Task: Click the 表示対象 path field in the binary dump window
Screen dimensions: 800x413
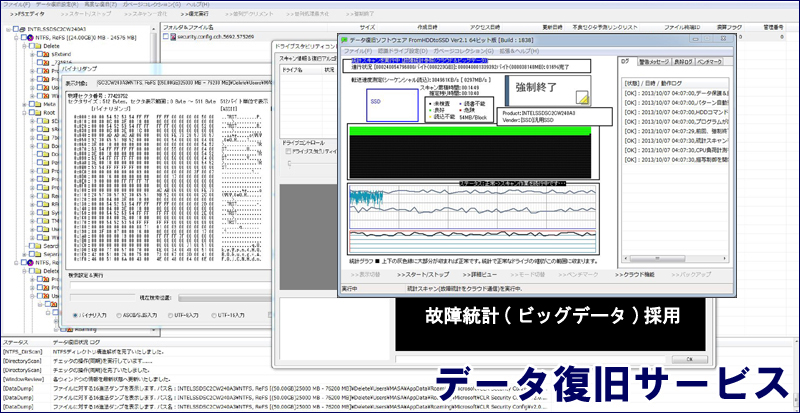Action: tap(184, 82)
